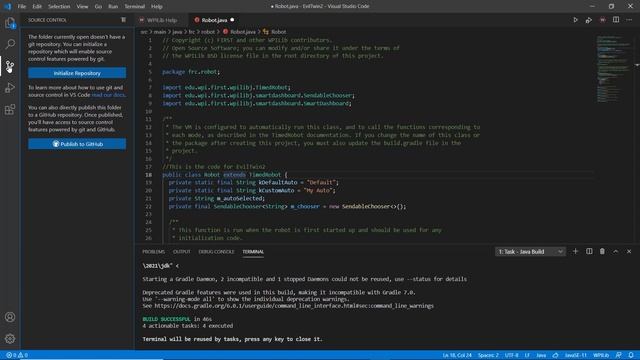
Task: Run the Java file with play icon
Action: (575, 20)
